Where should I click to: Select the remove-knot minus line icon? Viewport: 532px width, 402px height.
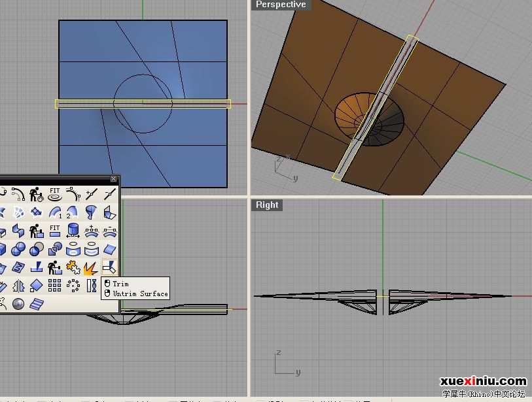pos(109,194)
